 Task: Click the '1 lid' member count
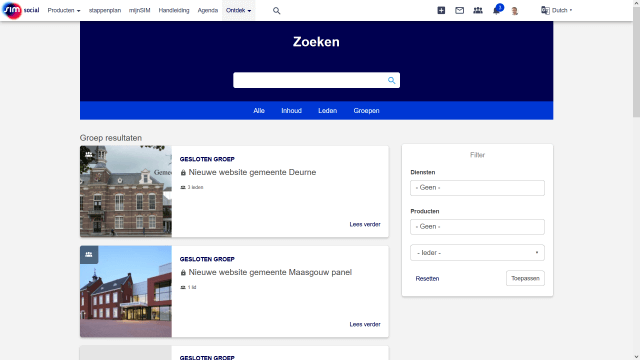[192, 287]
